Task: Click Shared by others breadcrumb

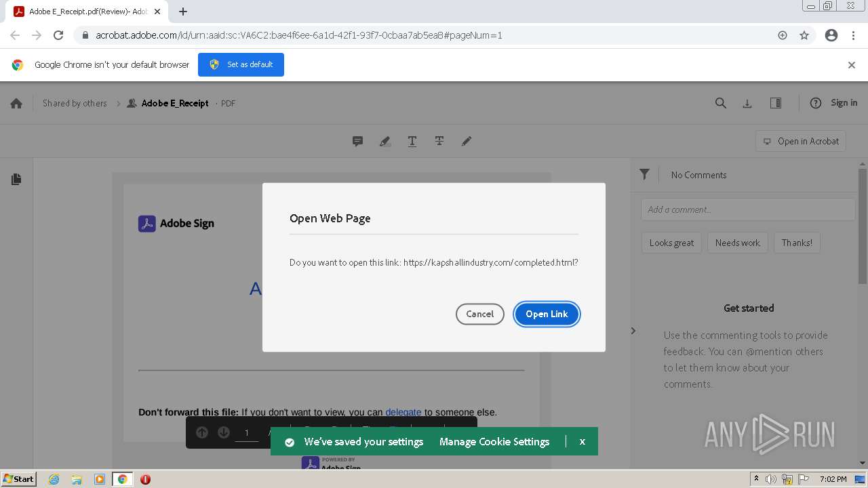Action: [x=75, y=103]
